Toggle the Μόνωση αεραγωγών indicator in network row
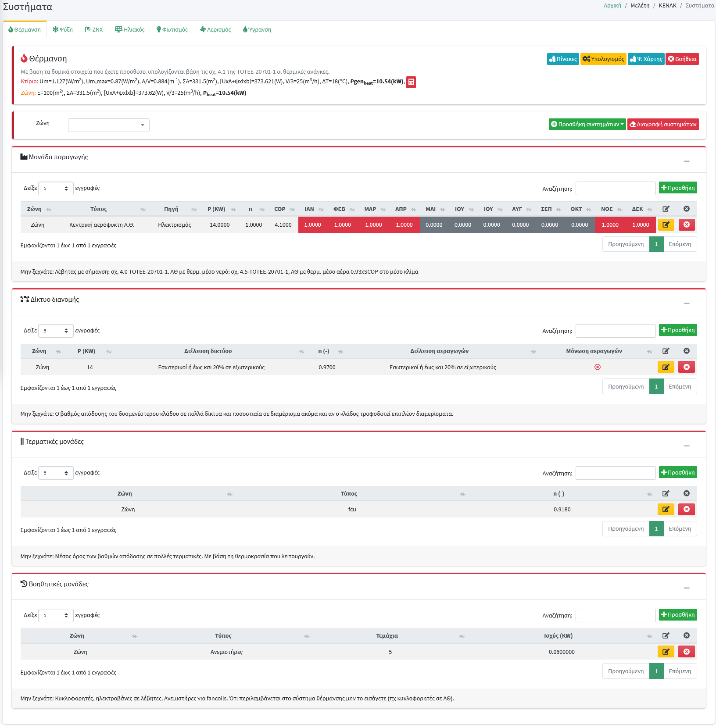Viewport: 716px width, 728px height. [x=597, y=367]
